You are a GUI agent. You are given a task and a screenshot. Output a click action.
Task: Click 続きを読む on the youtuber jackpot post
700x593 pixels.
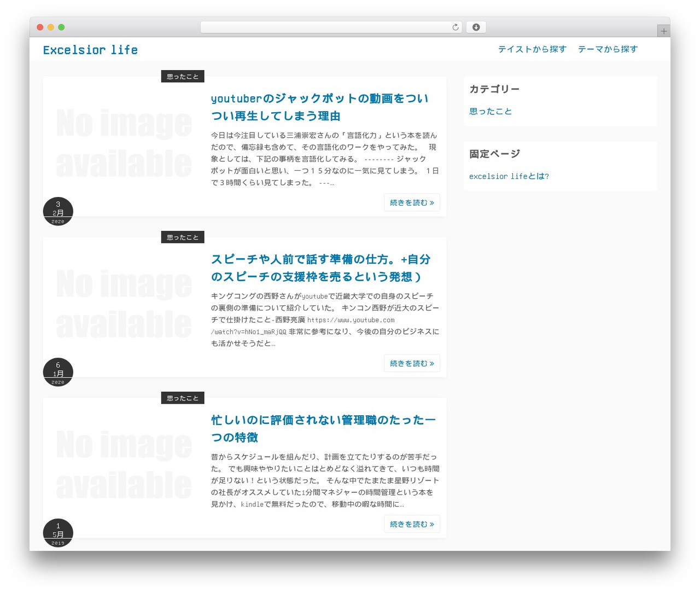[x=412, y=202]
